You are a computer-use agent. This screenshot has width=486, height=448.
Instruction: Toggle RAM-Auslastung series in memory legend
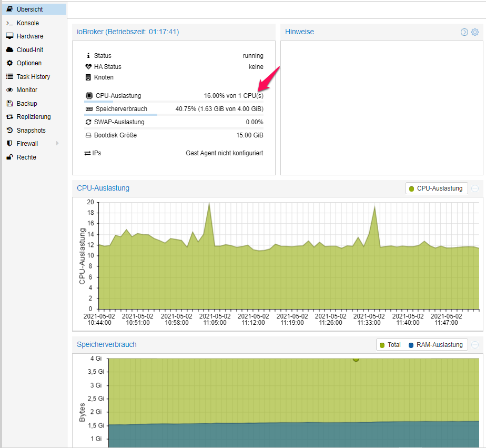pyautogui.click(x=436, y=345)
